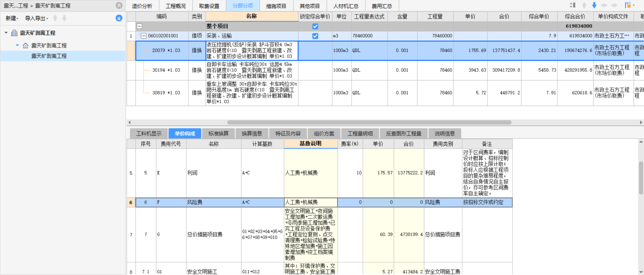The width and height of the screenshot is (644, 275).
Task: Switch to 费用汇总 tab
Action: (x=382, y=6)
